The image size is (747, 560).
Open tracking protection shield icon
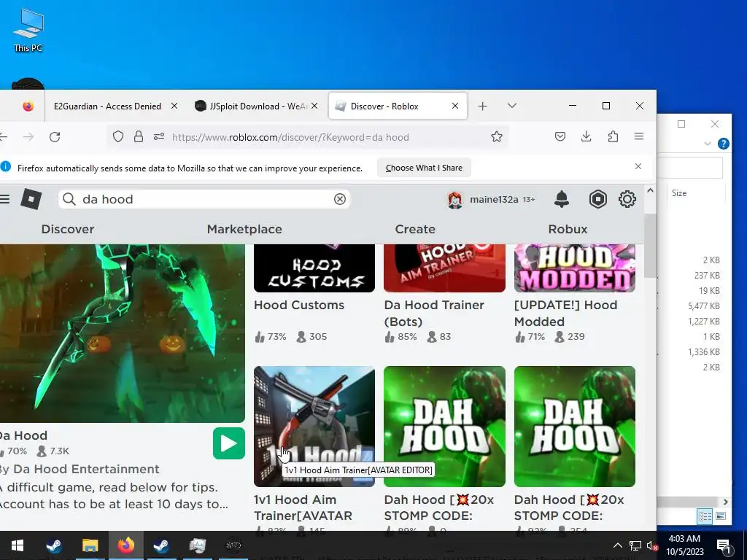point(118,137)
